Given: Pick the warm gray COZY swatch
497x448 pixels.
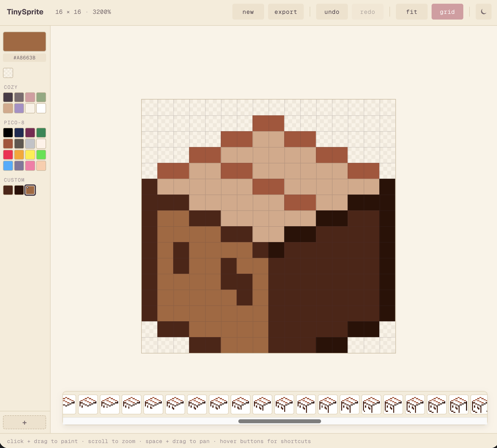Looking at the screenshot, I should [19, 97].
